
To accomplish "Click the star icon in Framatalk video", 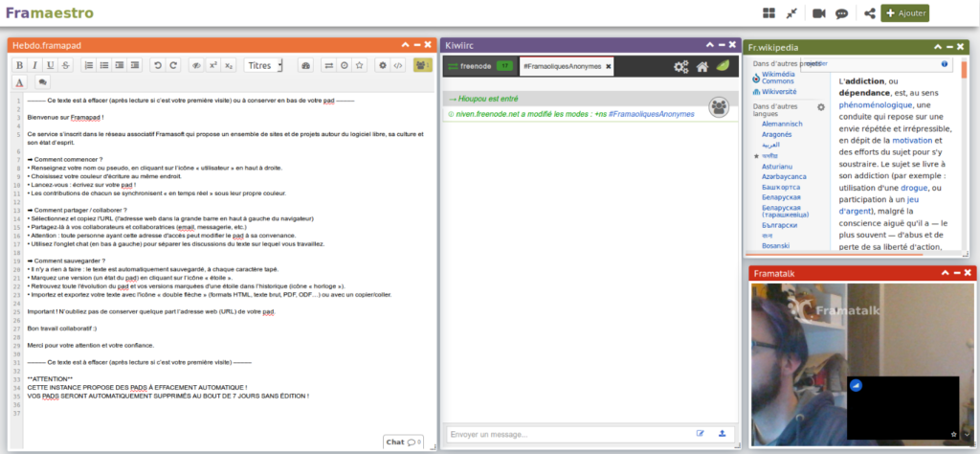I will pos(953,433).
